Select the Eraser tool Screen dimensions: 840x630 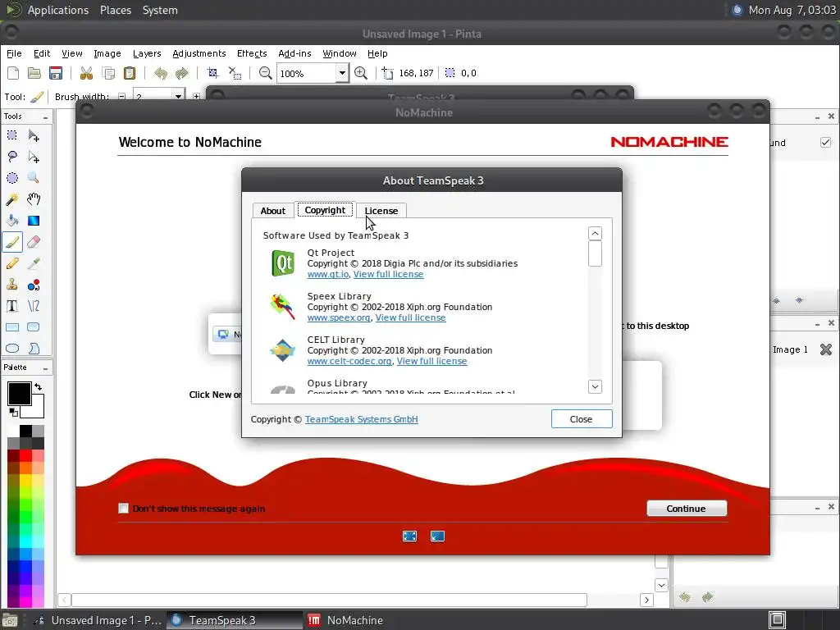(x=33, y=242)
